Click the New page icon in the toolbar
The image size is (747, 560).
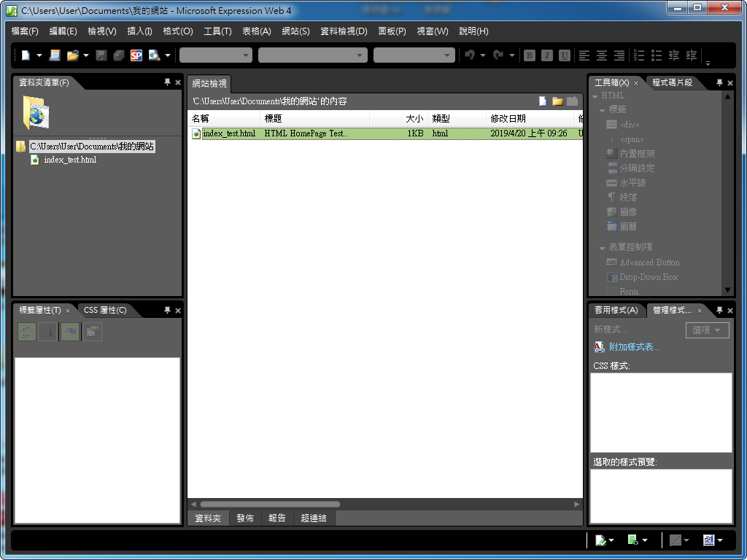[26, 55]
